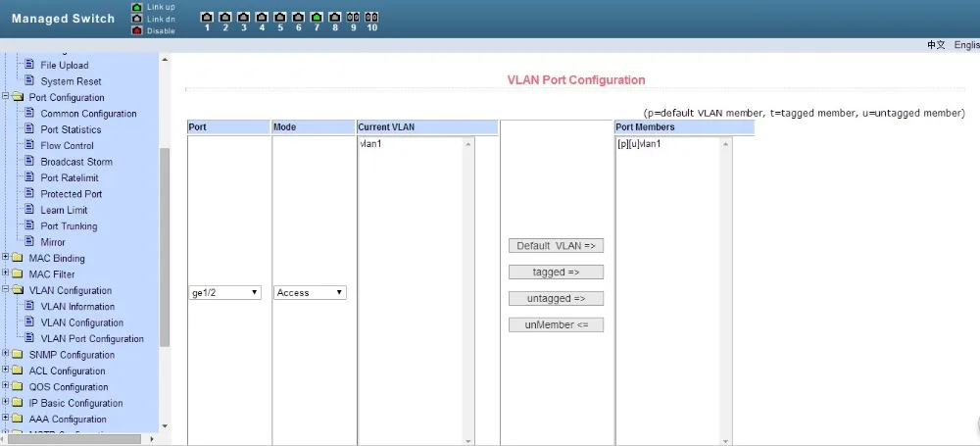980x446 pixels.
Task: Click the Link up legend icon
Action: tap(137, 7)
